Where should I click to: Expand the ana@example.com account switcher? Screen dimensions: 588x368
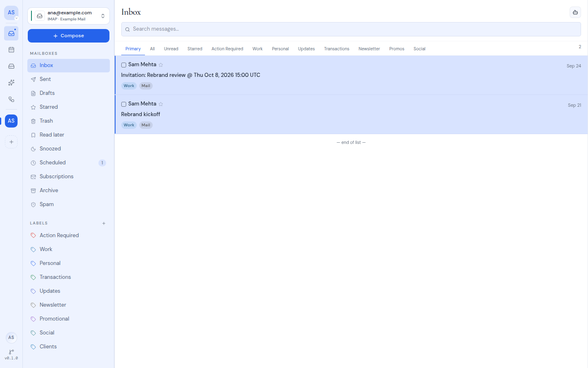pos(69,16)
